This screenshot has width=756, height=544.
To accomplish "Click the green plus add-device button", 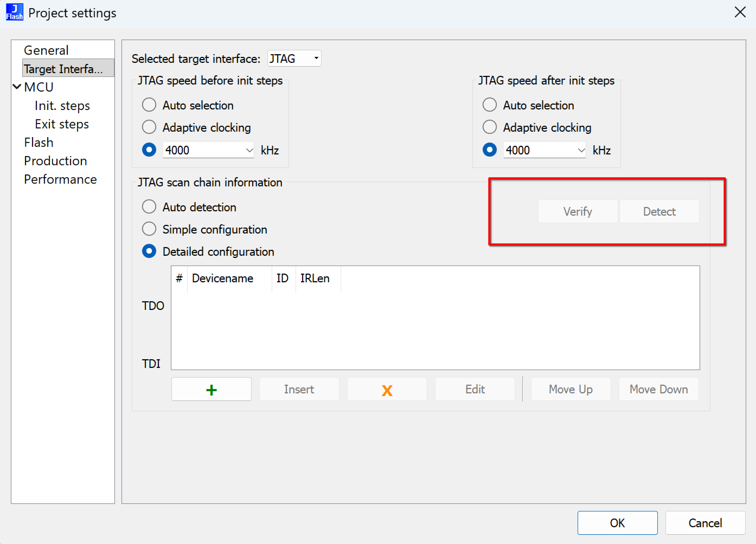I will pos(211,389).
